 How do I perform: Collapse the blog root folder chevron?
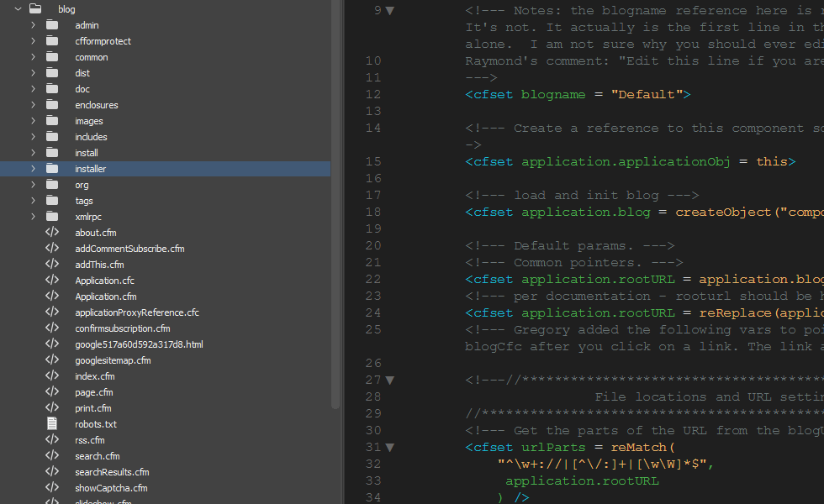pyautogui.click(x=18, y=9)
